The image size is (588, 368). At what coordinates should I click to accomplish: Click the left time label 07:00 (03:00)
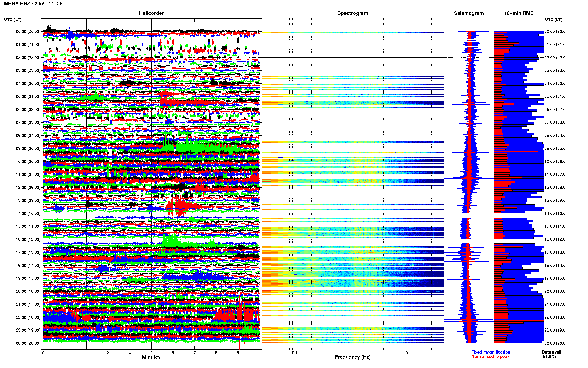click(28, 122)
